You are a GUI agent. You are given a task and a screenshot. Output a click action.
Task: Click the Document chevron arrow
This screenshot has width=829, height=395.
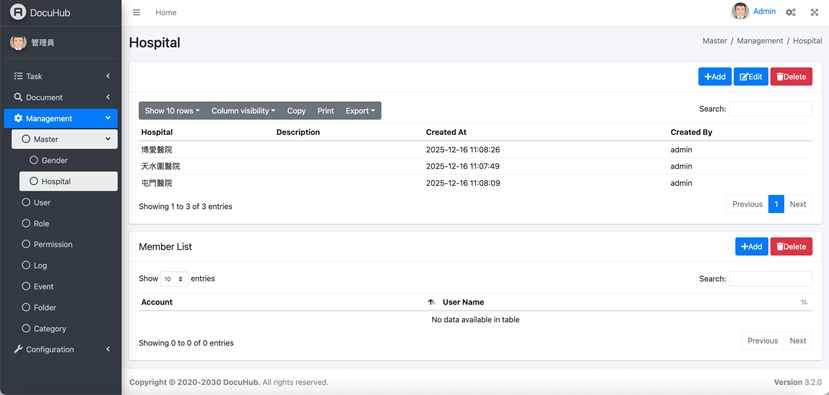pos(108,97)
